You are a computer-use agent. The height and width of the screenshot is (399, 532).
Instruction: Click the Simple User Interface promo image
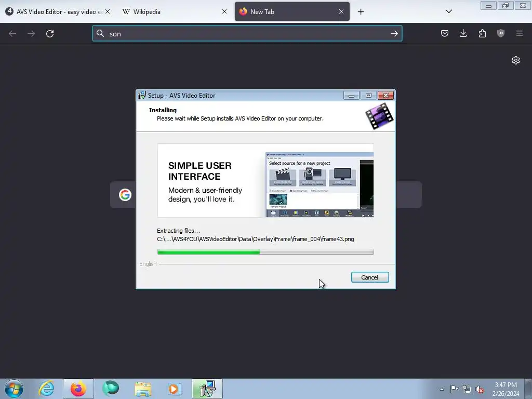point(265,180)
